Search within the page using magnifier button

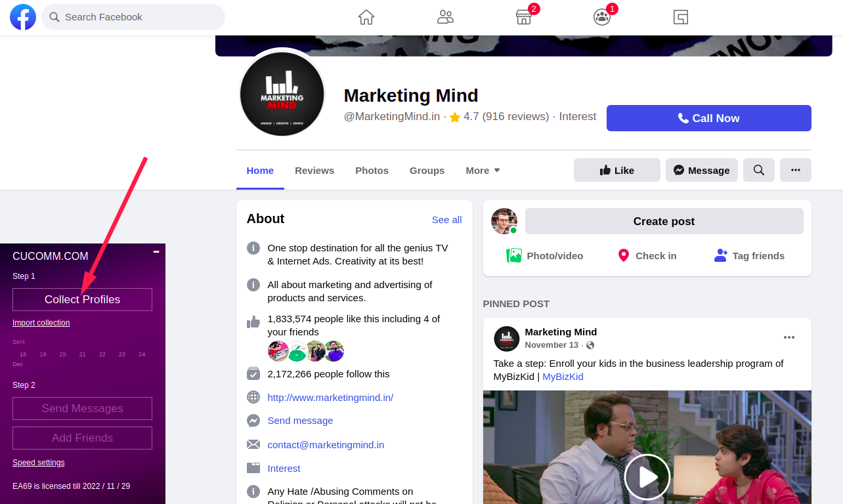tap(759, 170)
